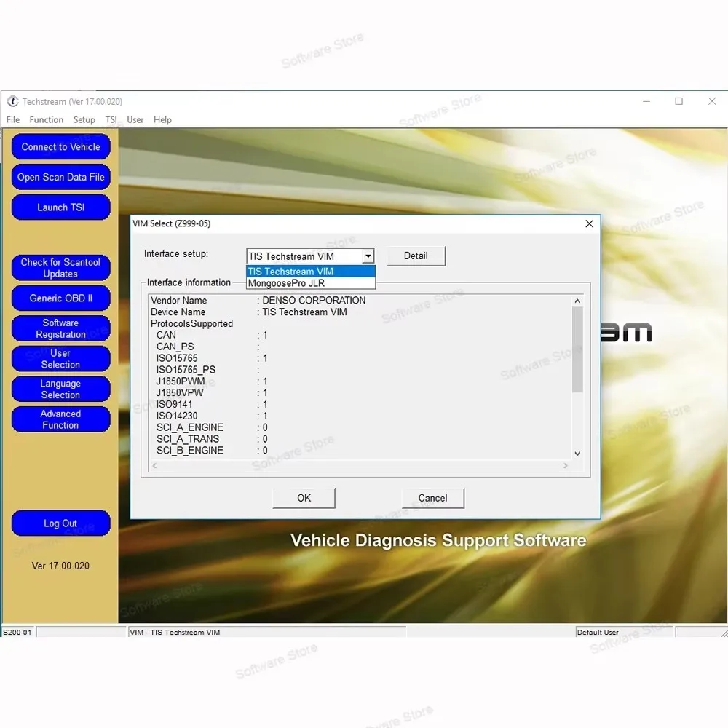
Task: Close the VIM Select dialog with X
Action: [589, 223]
